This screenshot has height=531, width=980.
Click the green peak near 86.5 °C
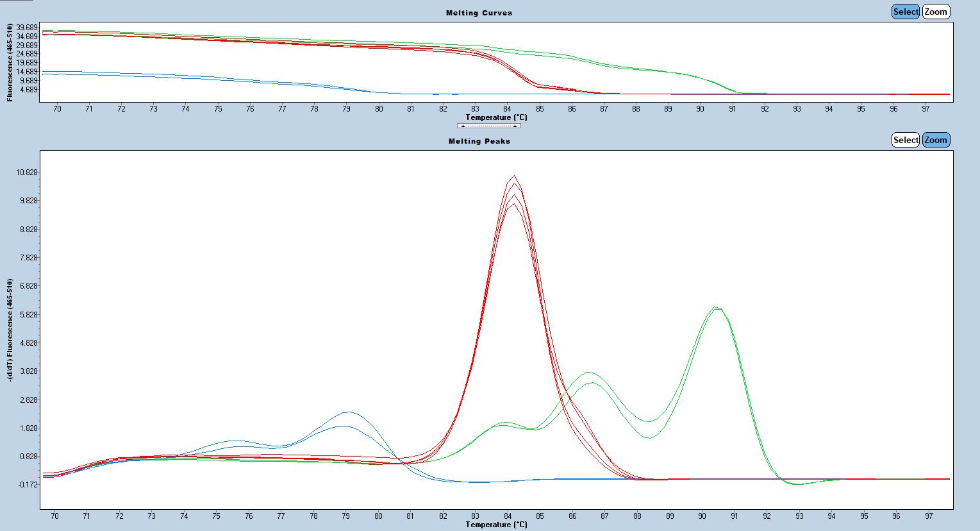click(x=588, y=373)
